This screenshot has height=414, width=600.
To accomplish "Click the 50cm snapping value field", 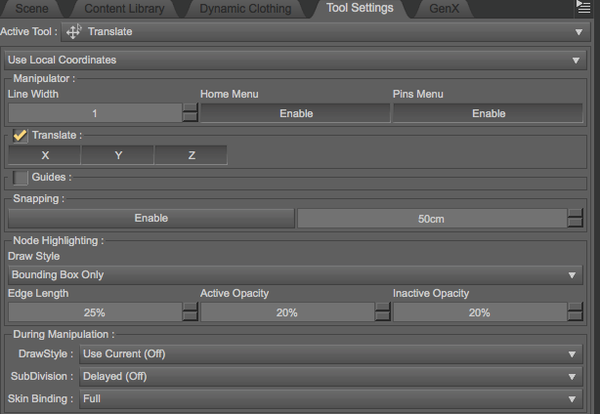I will click(432, 218).
